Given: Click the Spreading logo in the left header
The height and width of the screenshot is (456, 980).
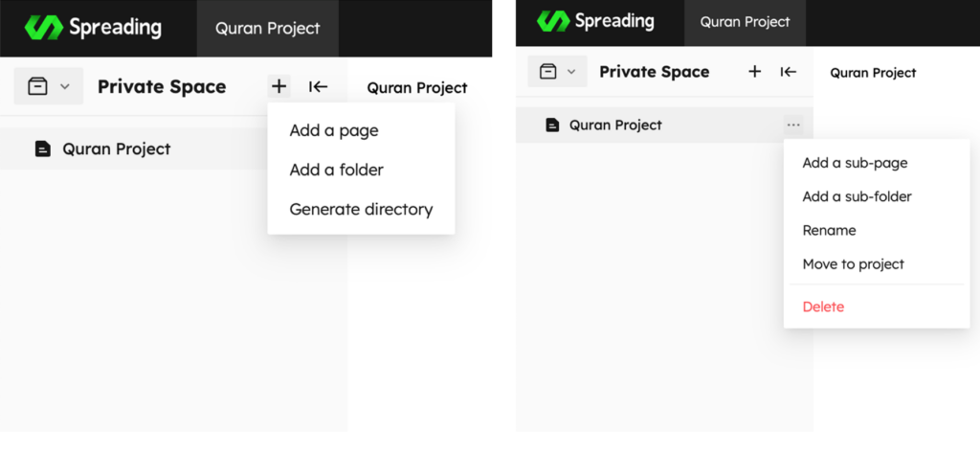Looking at the screenshot, I should pos(93,28).
